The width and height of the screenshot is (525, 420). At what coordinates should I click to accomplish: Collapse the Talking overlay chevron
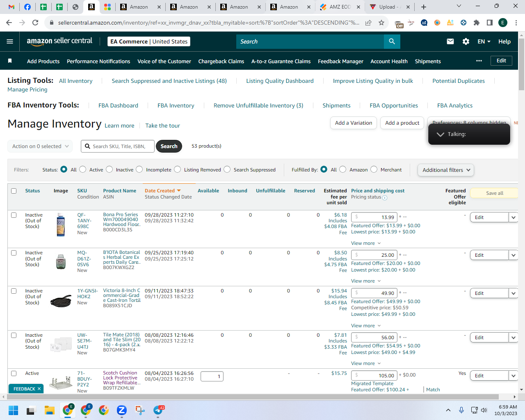(x=440, y=135)
